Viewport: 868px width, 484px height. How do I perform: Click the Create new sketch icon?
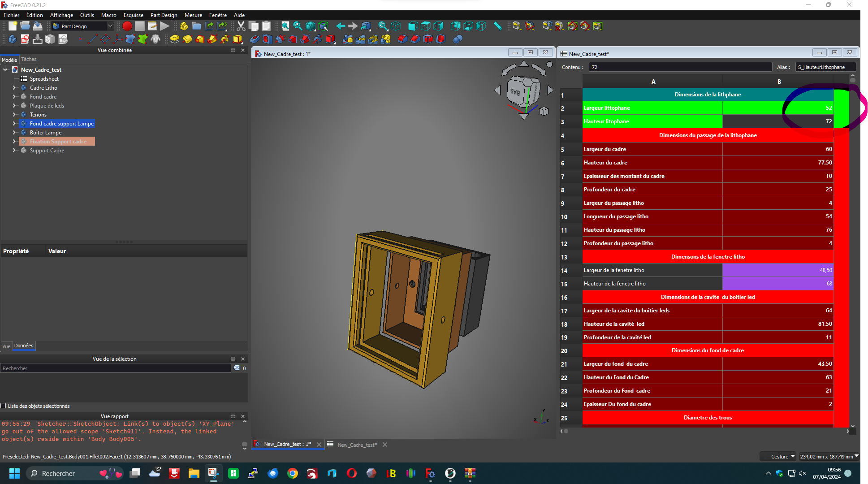point(25,39)
